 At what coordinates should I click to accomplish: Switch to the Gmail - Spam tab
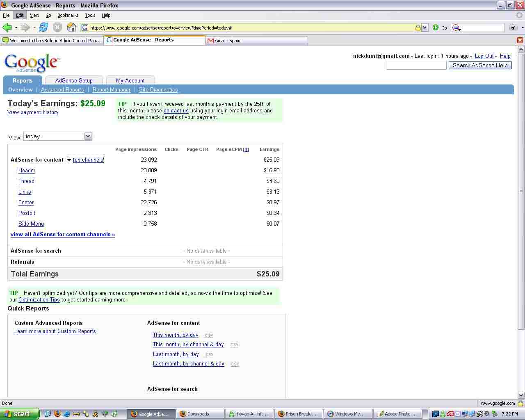(x=257, y=41)
